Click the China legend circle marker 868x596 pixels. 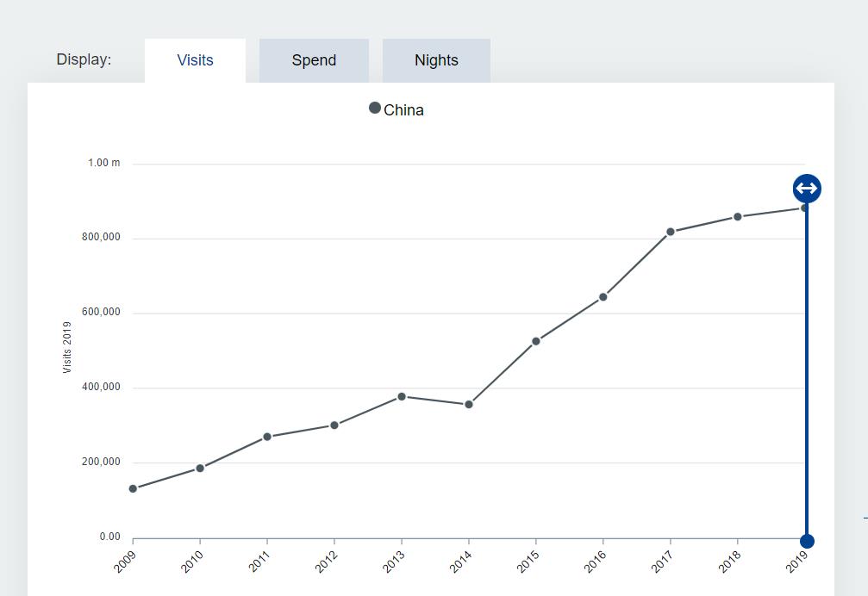point(375,108)
